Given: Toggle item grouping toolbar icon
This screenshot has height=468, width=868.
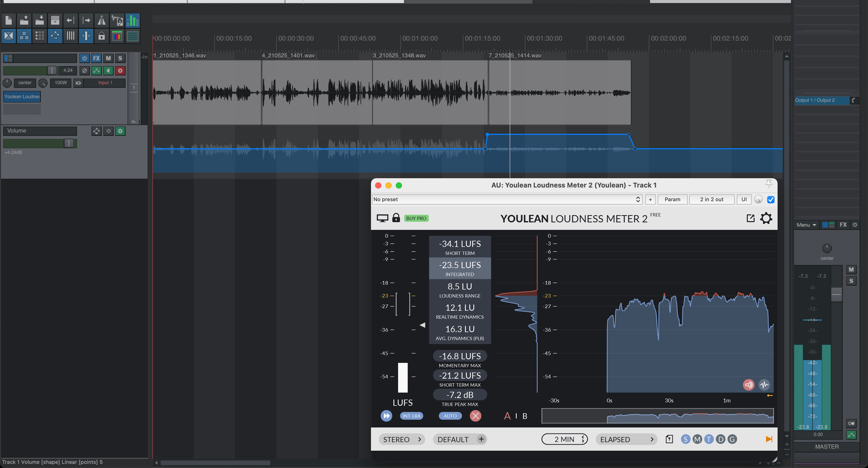Looking at the screenshot, I should (24, 36).
